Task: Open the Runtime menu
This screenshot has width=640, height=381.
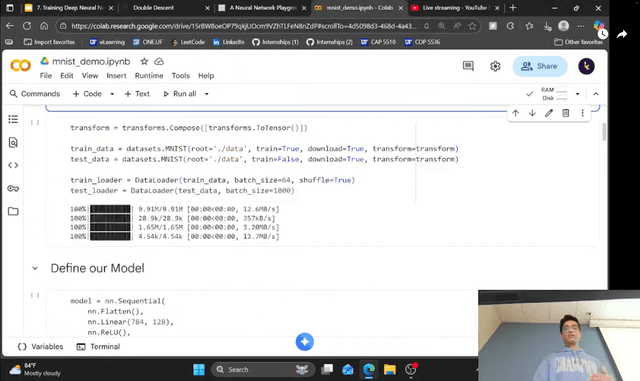Action: tap(149, 76)
